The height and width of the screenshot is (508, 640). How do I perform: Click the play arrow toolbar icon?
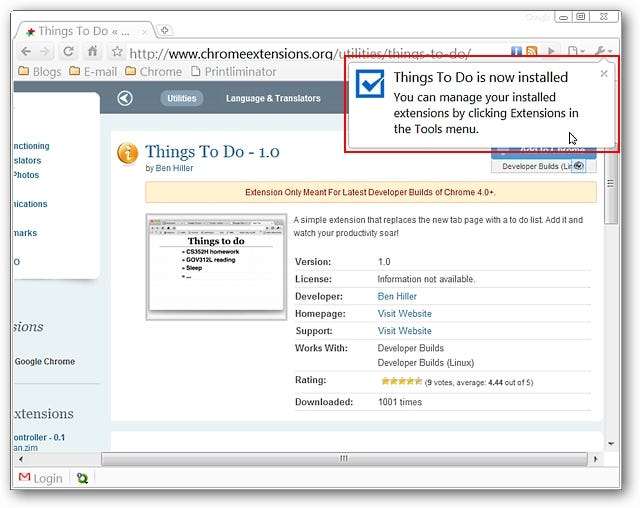pos(551,51)
